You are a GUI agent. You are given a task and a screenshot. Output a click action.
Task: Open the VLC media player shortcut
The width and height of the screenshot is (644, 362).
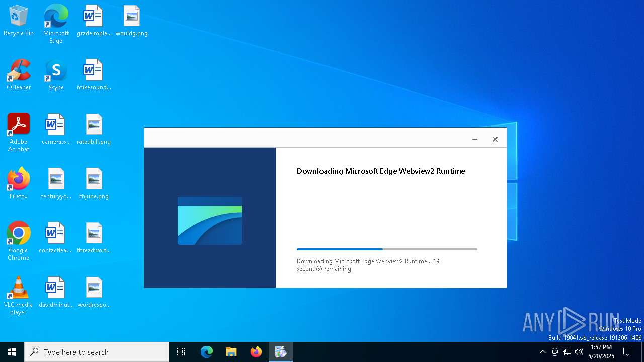[x=19, y=296]
